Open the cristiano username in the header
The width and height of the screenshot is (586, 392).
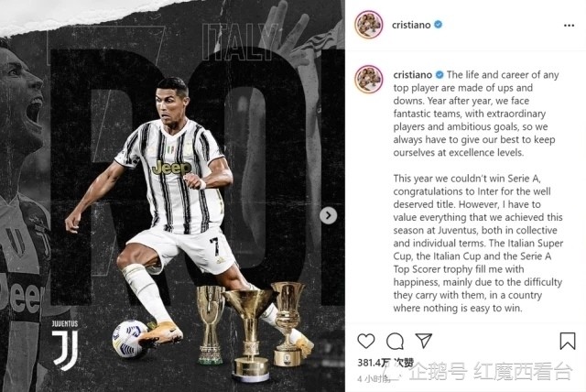(411, 25)
